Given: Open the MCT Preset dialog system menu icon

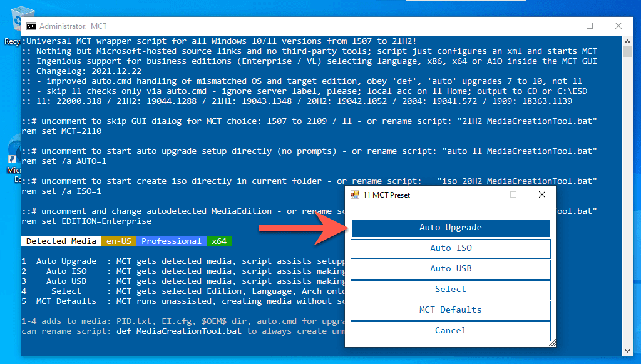Looking at the screenshot, I should (355, 195).
